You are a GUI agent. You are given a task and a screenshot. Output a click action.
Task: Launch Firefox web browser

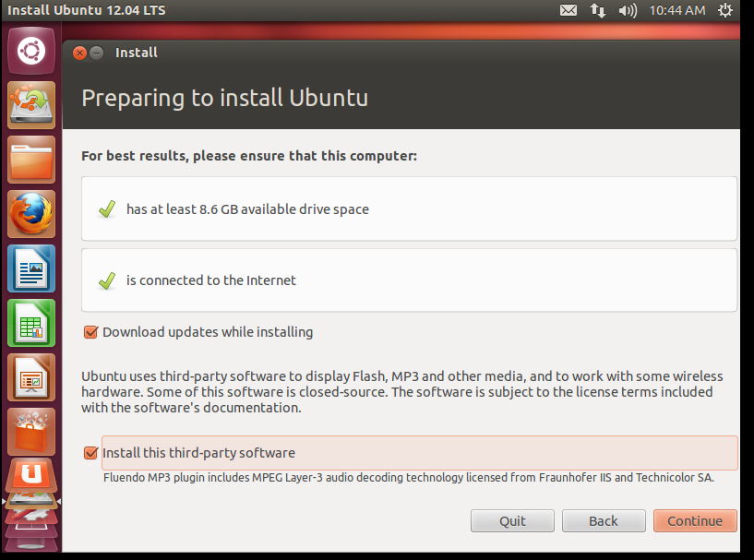(x=31, y=214)
